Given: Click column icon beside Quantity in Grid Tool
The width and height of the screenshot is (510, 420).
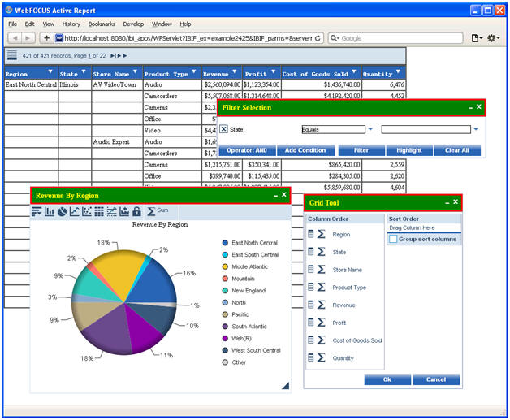Looking at the screenshot, I should [x=311, y=357].
